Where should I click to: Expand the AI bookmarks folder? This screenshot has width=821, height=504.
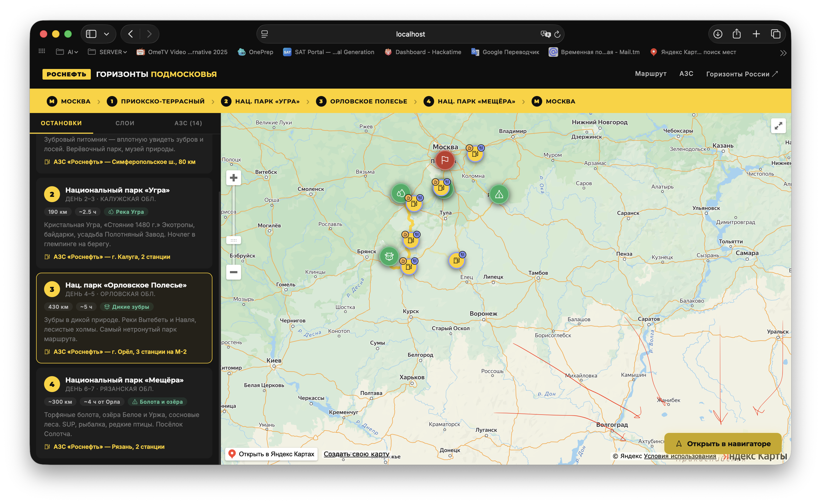point(67,52)
